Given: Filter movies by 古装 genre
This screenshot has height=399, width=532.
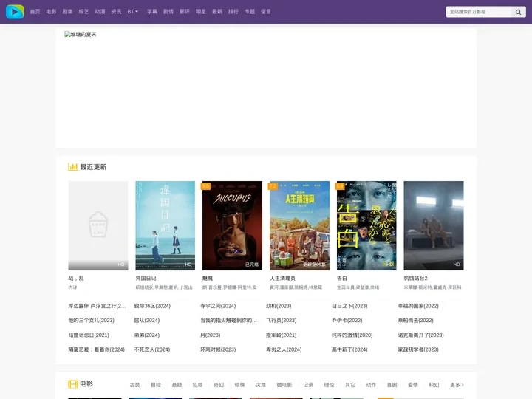Looking at the screenshot, I should [x=134, y=385].
